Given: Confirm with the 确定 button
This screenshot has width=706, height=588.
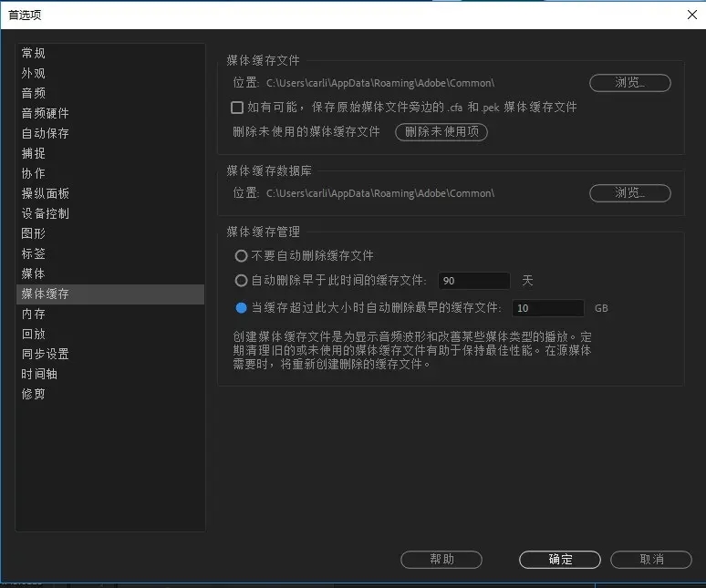Looking at the screenshot, I should point(560,560).
